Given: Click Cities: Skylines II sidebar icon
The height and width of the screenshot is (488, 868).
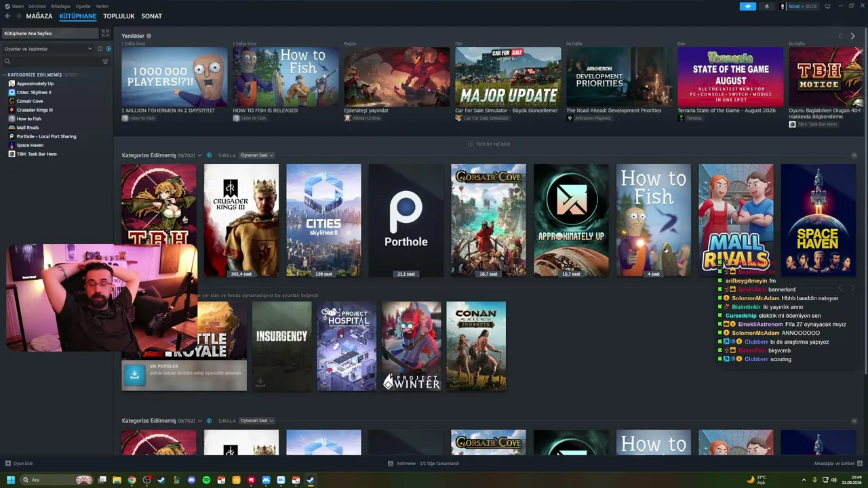Looking at the screenshot, I should (x=12, y=92).
